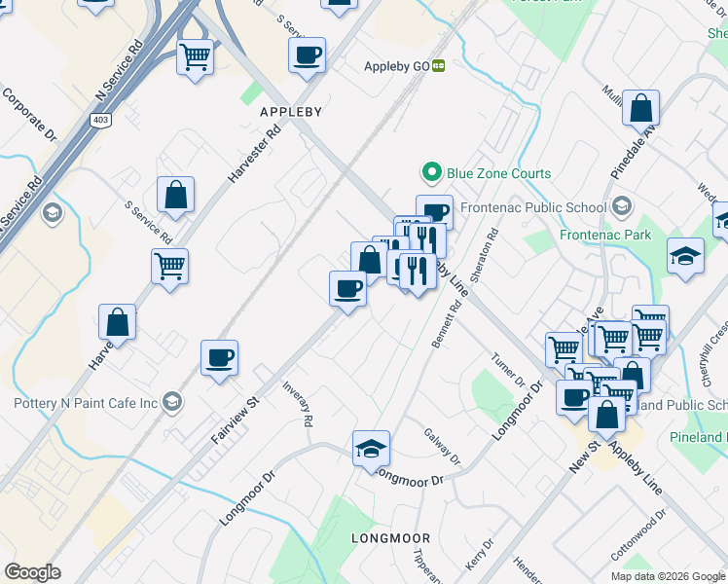Screen dimensions: 728x584
Task: Open the shopping bag marker covering the lower Harvester Rd label
Action: click(x=118, y=323)
